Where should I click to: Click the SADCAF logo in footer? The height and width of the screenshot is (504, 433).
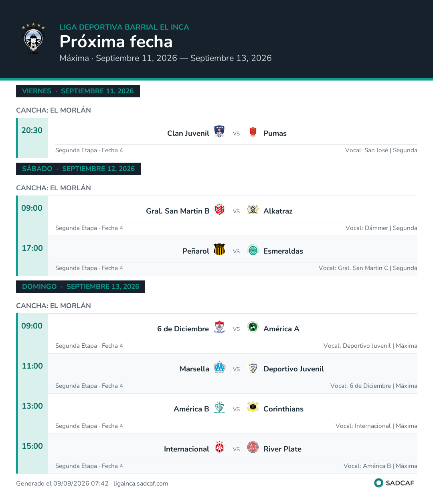(x=394, y=483)
